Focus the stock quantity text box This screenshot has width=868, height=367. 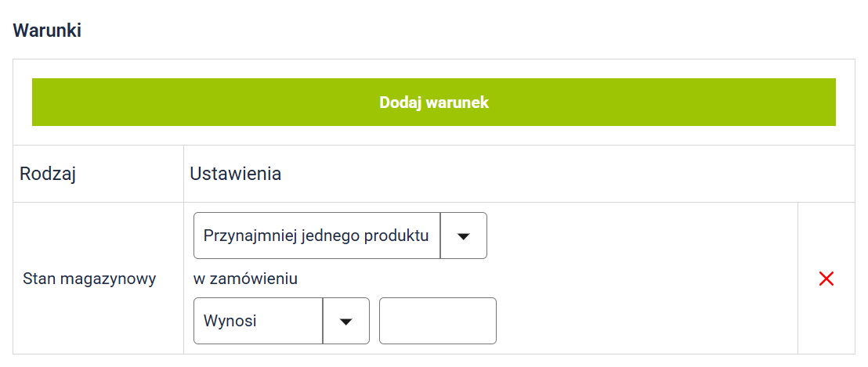437,321
